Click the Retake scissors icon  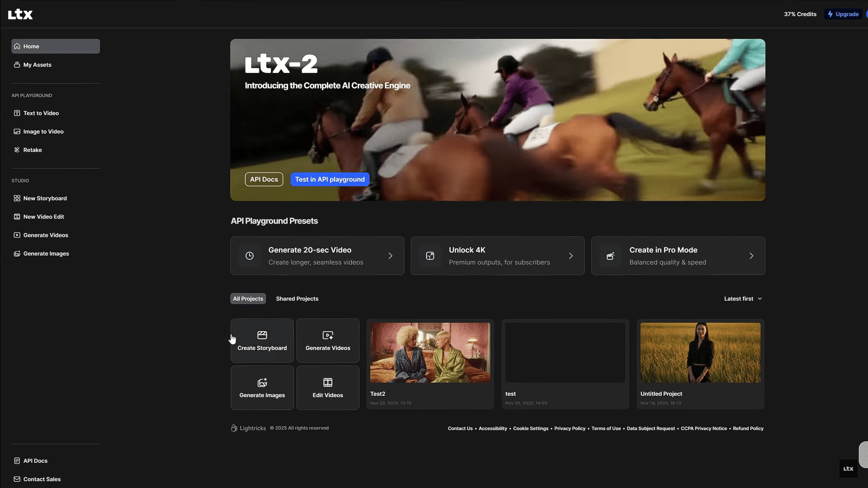(17, 150)
